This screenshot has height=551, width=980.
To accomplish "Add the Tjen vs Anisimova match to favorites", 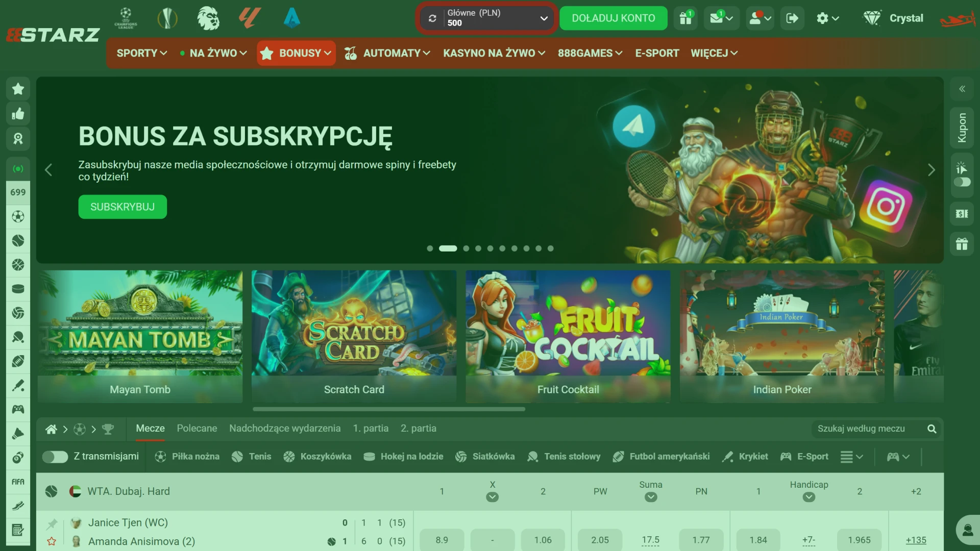I will pos(52,541).
